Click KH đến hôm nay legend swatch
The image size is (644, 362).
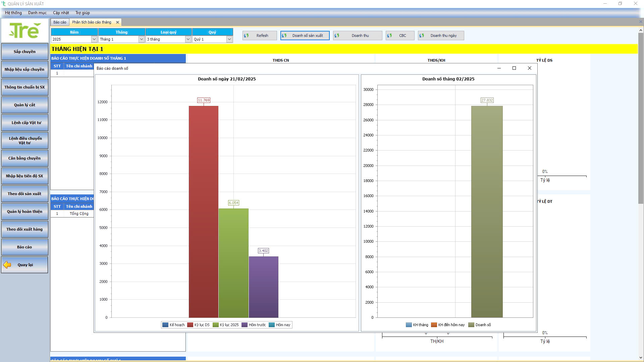click(434, 325)
